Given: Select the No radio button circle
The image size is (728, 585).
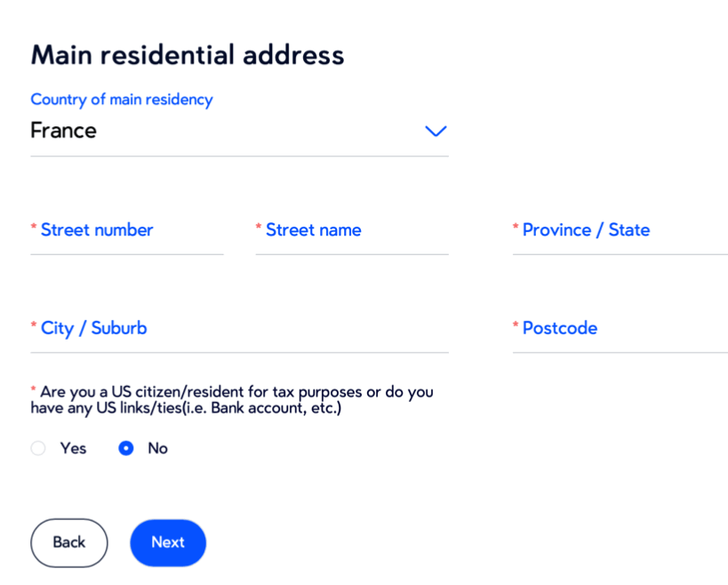Looking at the screenshot, I should [x=126, y=448].
